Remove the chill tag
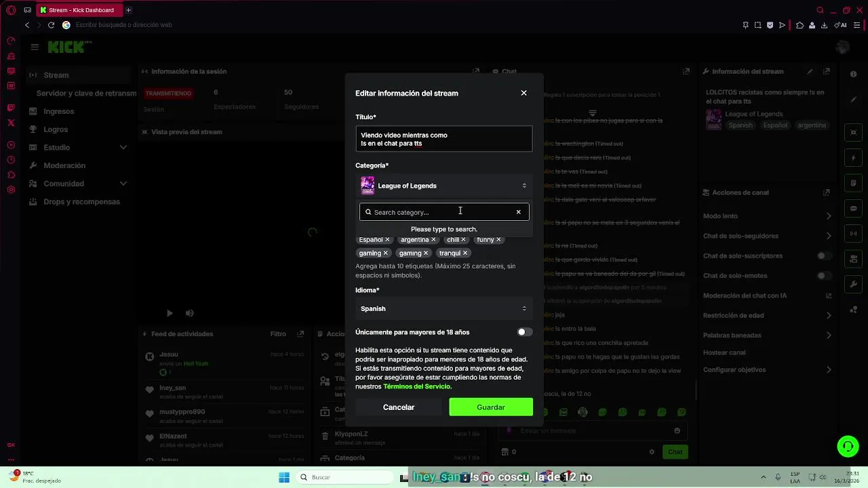The width and height of the screenshot is (868, 488). click(x=463, y=239)
